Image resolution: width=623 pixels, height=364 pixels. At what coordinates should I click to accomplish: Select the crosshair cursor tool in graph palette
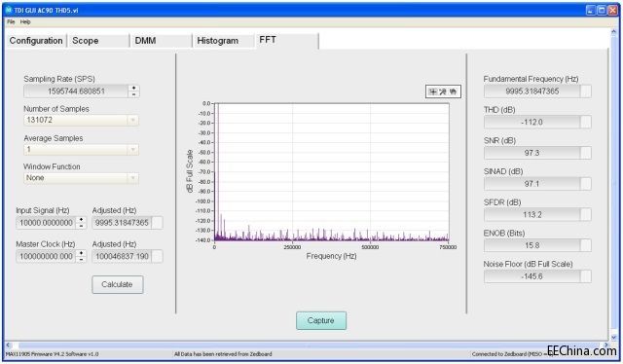(432, 91)
